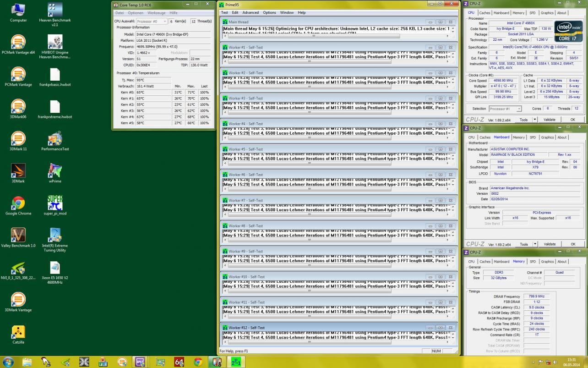Open the Edit menu in Prime95
This screenshot has width=588, height=368.
pyautogui.click(x=235, y=12)
